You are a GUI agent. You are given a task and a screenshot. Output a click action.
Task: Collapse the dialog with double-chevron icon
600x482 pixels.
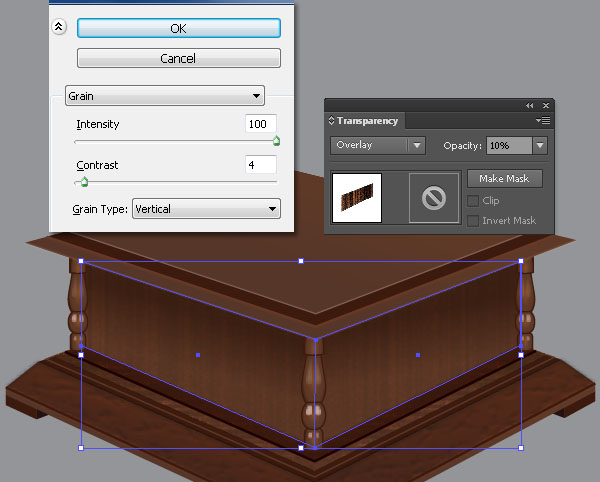click(59, 27)
